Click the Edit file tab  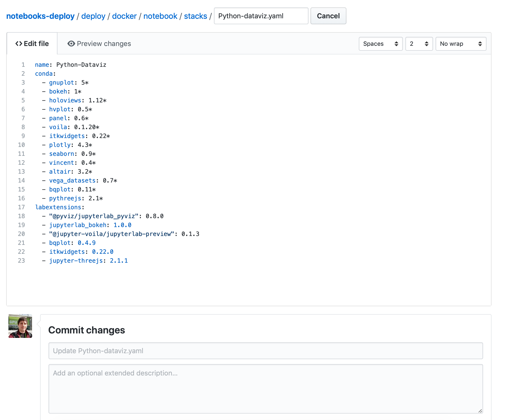[33, 43]
